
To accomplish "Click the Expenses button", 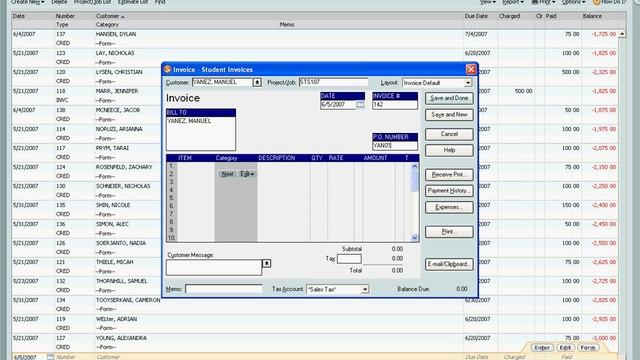I will (449, 207).
